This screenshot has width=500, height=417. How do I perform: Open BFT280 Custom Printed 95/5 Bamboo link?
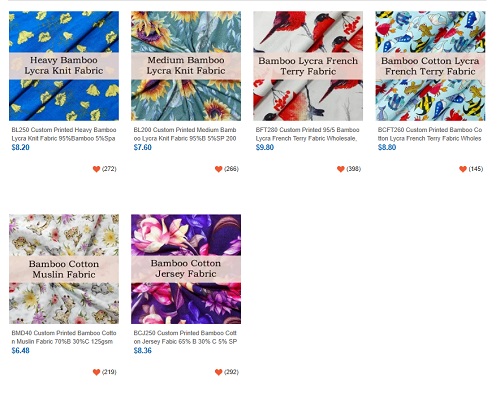307,134
